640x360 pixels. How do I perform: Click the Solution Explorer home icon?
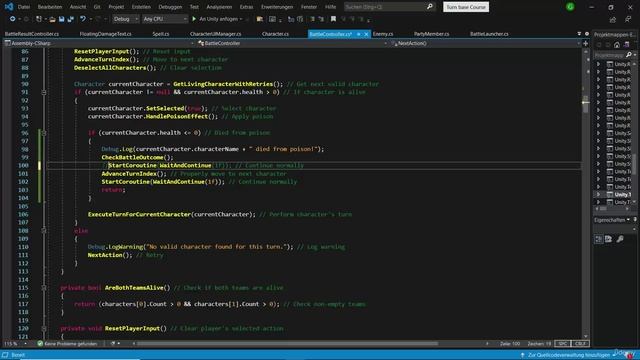click(617, 45)
